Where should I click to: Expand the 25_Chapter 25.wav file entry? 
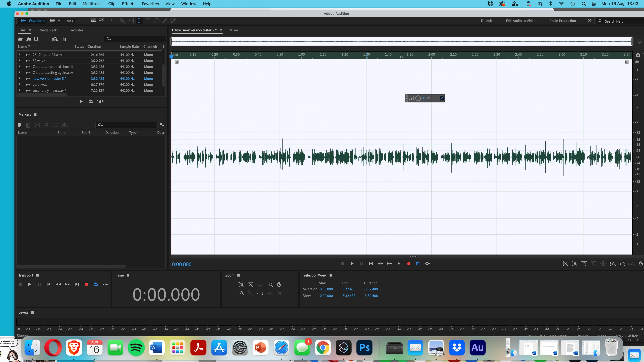point(19,55)
